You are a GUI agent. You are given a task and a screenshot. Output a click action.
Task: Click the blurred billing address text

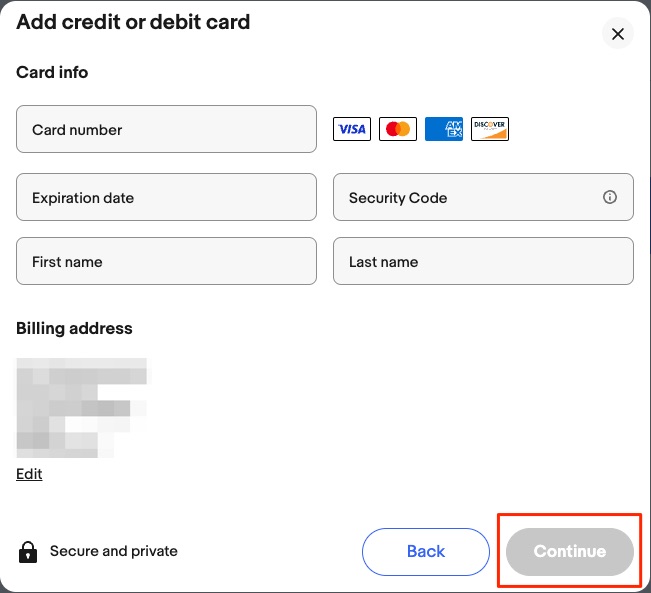[80, 408]
